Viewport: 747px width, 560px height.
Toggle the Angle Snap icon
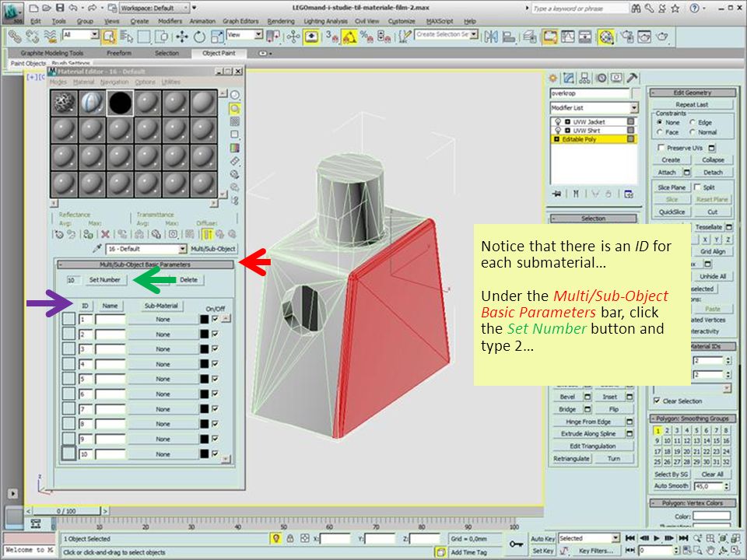(x=349, y=37)
